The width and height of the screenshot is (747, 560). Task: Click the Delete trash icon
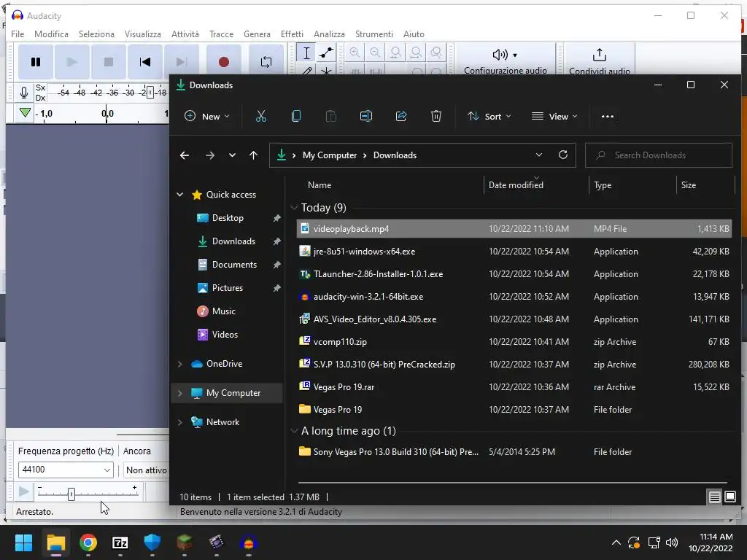point(436,116)
